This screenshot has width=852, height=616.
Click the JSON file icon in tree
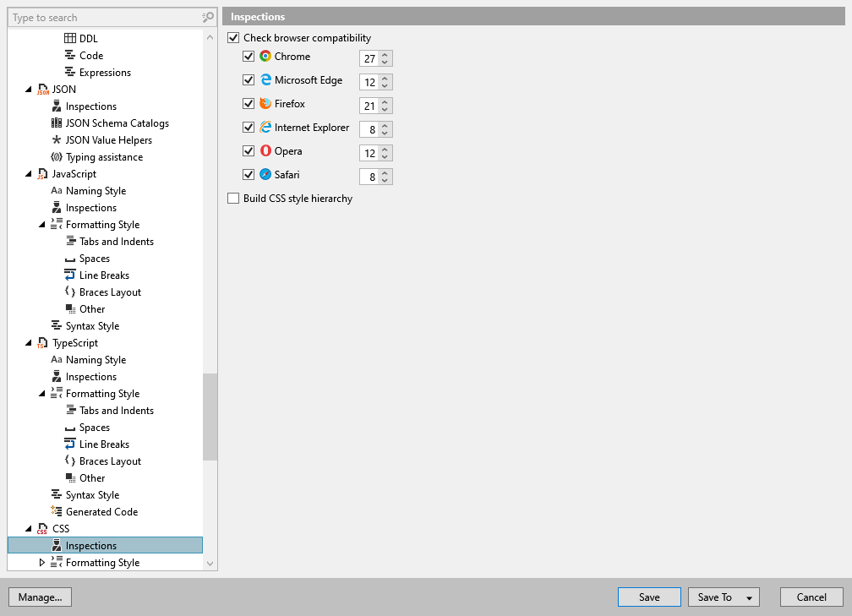pos(43,90)
